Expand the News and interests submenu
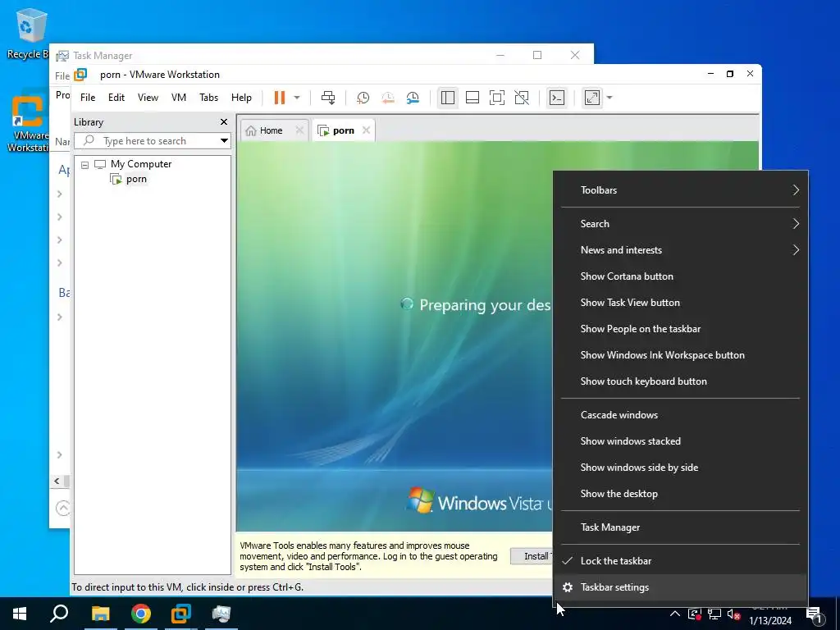The image size is (840, 630). tap(680, 250)
